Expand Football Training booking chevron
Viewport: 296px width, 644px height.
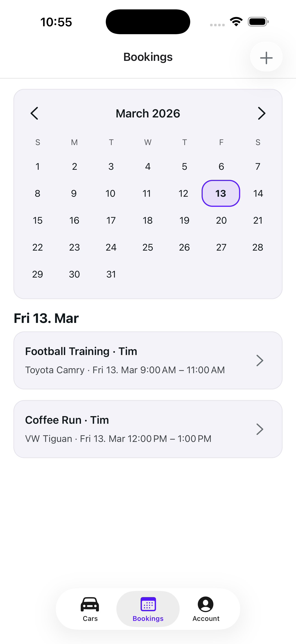[260, 360]
